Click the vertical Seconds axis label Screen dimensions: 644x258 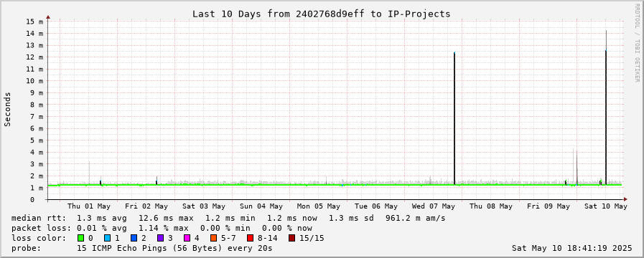coord(8,109)
